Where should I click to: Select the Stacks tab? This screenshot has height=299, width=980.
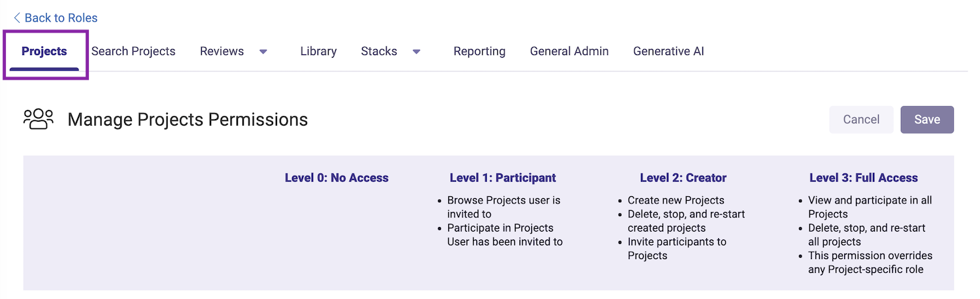379,51
